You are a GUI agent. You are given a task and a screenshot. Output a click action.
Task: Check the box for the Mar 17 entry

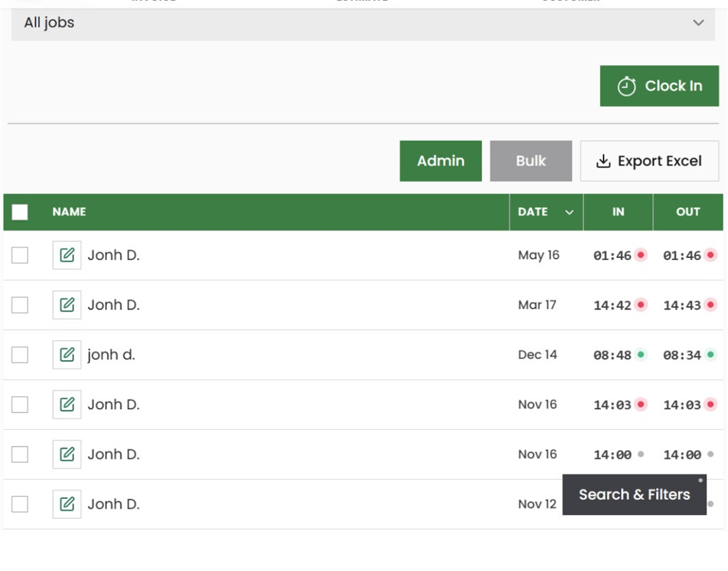click(20, 305)
